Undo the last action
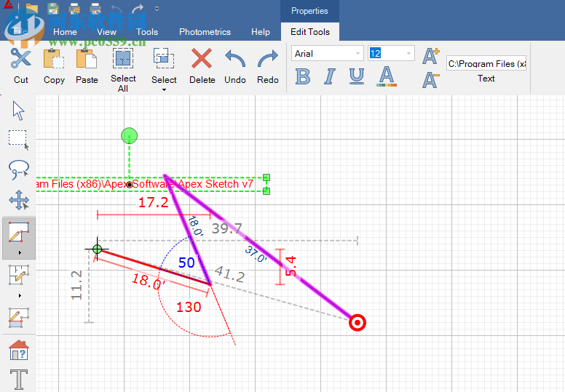565x392 pixels. click(235, 60)
